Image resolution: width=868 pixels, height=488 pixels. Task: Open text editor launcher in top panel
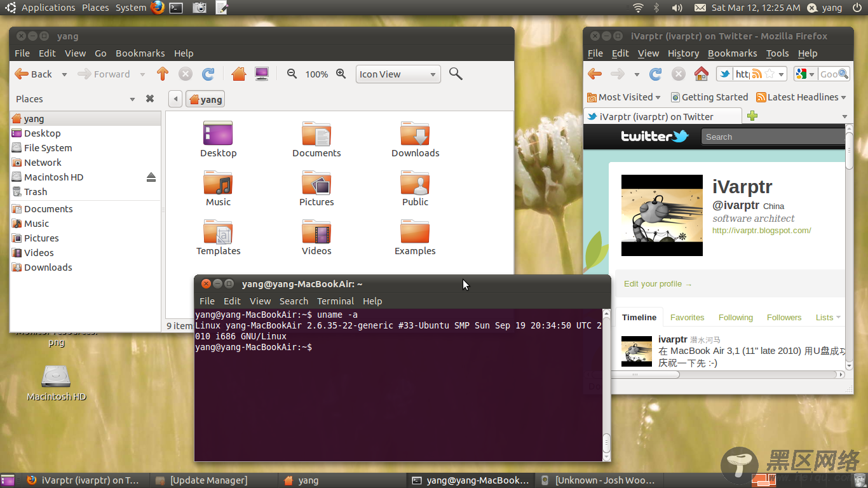coord(222,8)
